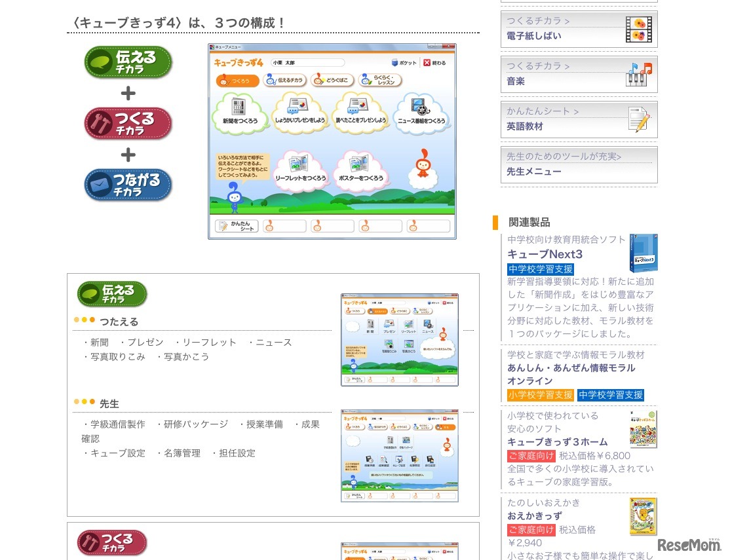Click the piano keyboard icon beside 音楽
Viewport: 730px width, 560px height.
pyautogui.click(x=639, y=75)
